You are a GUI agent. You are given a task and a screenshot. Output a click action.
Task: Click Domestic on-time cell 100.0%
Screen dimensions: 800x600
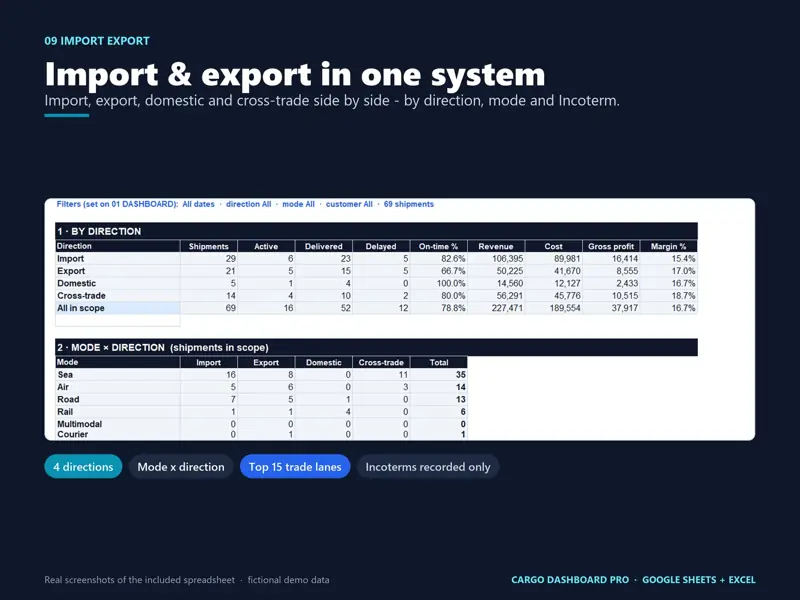point(438,283)
